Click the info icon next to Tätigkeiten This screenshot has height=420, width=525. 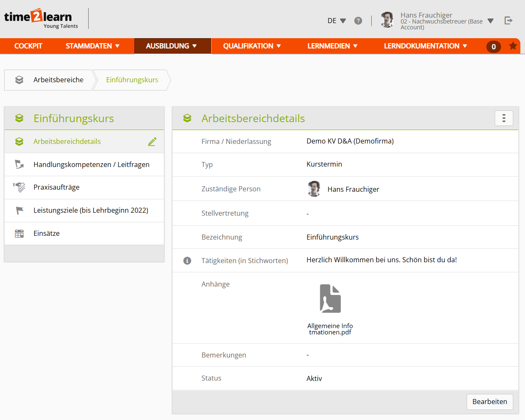pyautogui.click(x=187, y=261)
